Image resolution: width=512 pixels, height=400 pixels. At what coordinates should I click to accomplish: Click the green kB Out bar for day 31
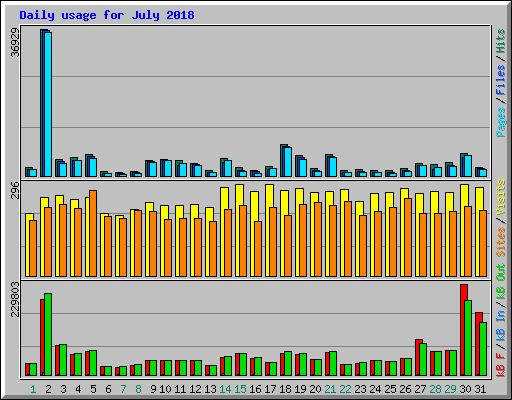point(483,349)
